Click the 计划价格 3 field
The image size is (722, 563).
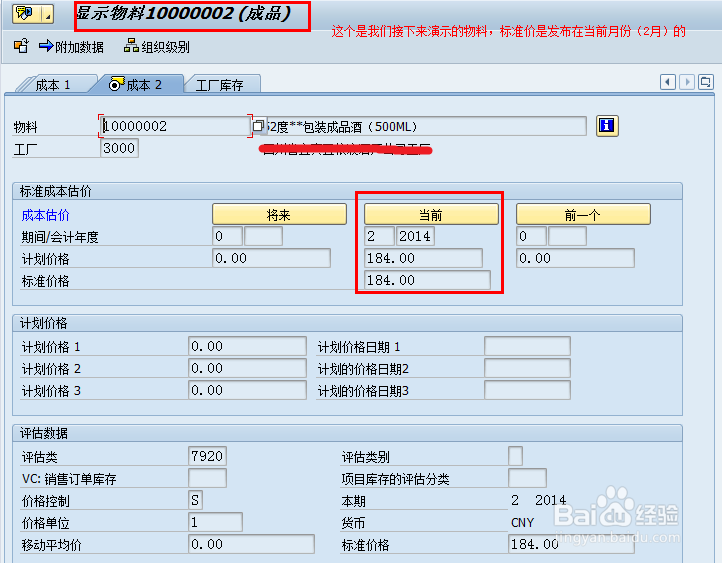[247, 390]
